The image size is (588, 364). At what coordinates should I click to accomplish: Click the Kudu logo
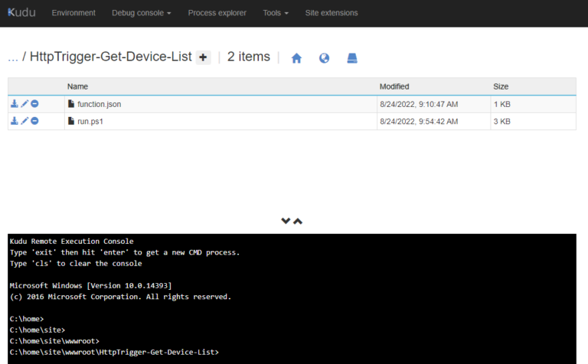click(21, 12)
